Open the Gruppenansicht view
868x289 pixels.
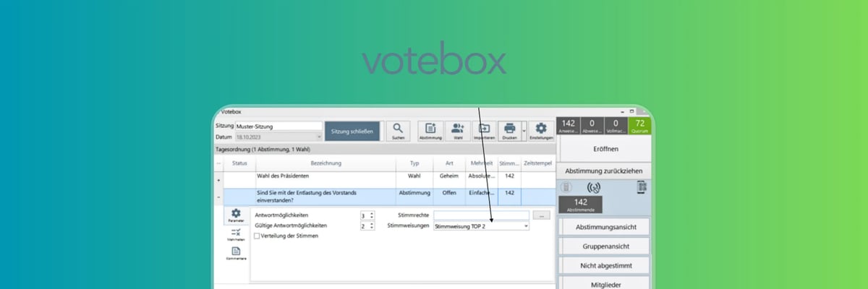pos(605,246)
